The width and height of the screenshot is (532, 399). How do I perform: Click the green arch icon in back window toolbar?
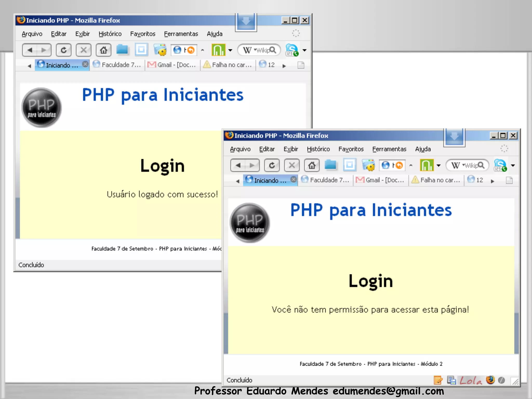tap(218, 50)
